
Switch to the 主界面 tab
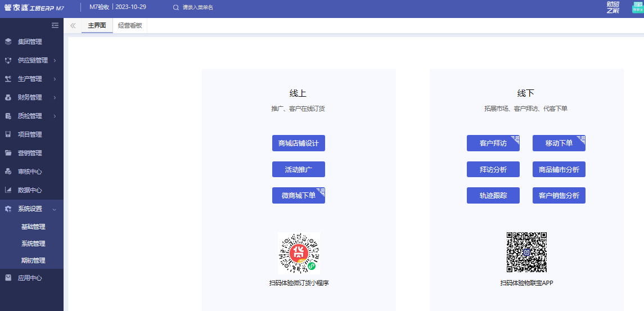coord(97,25)
